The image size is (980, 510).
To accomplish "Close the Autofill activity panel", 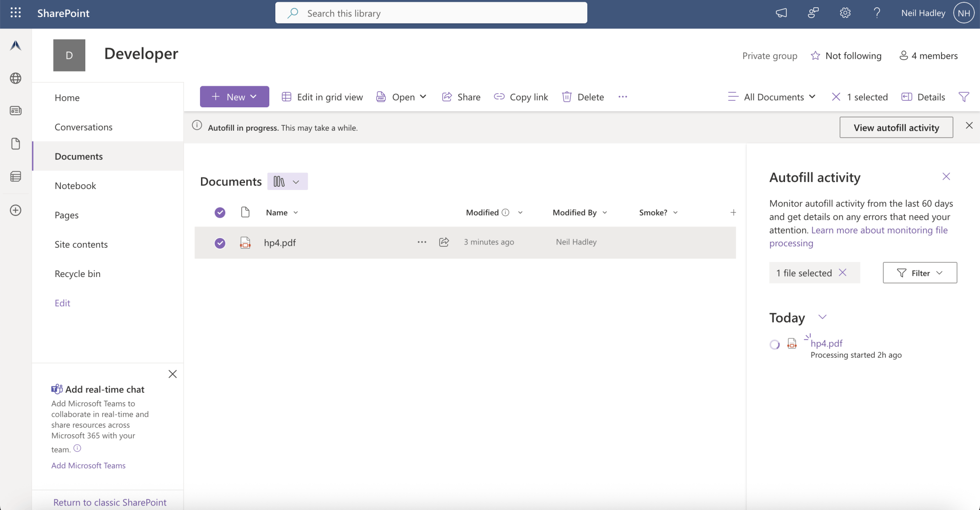I will (946, 177).
